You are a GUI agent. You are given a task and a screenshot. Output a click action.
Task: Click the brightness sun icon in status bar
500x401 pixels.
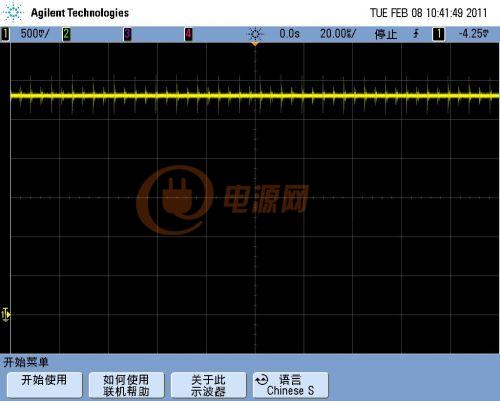point(255,34)
